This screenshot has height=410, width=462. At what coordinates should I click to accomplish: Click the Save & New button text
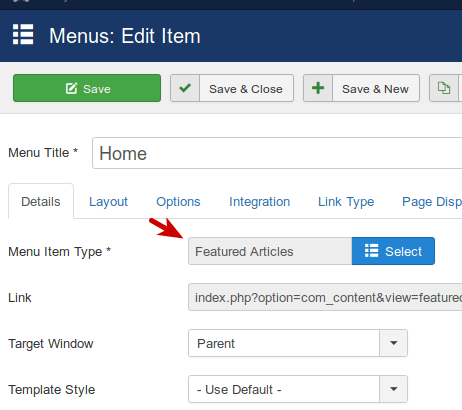pos(375,89)
